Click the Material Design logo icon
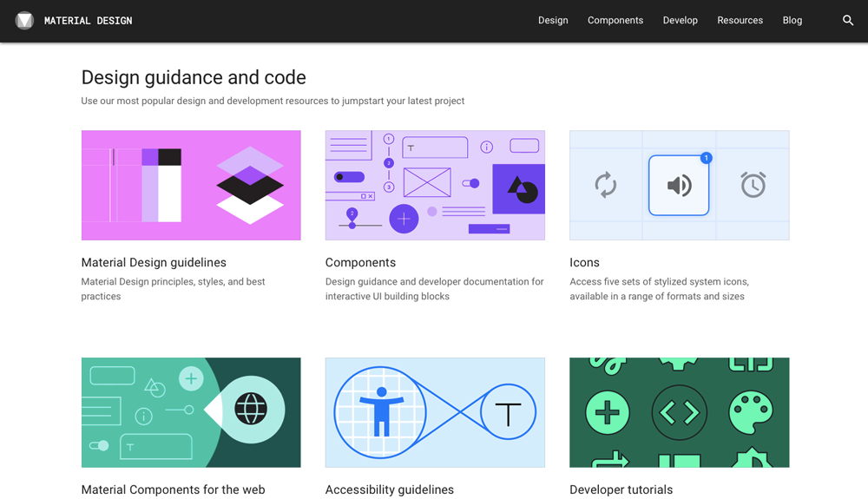 (24, 21)
